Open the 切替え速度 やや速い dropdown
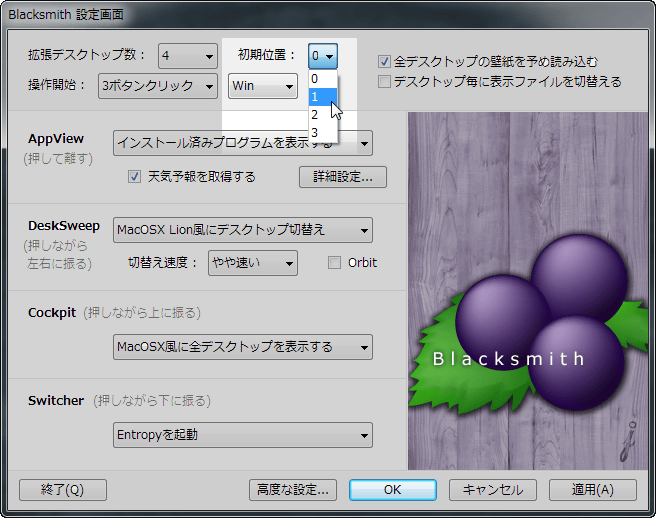This screenshot has height=518, width=656. [x=253, y=263]
